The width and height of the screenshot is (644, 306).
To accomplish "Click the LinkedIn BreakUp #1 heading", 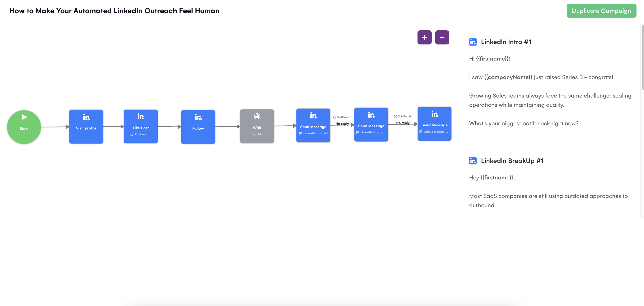I will pyautogui.click(x=512, y=160).
